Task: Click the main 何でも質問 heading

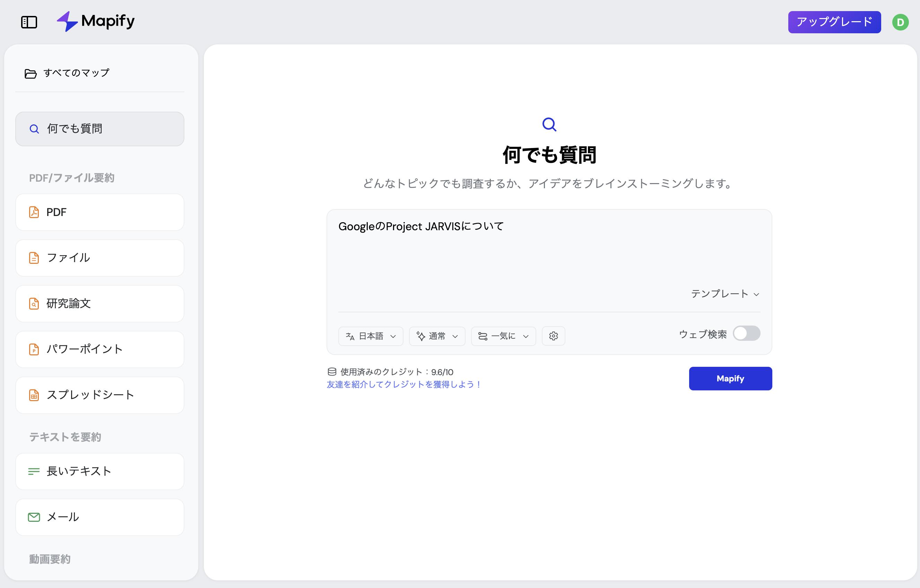Action: point(549,155)
